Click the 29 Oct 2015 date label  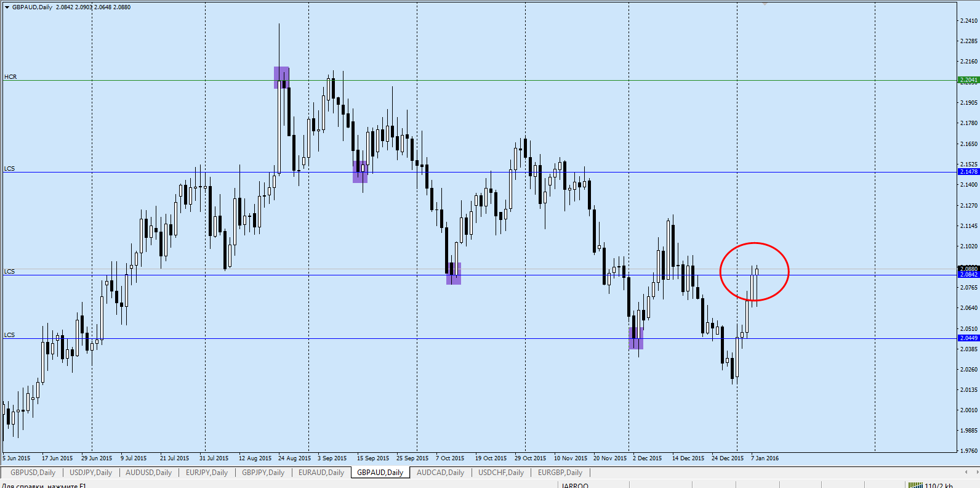[x=530, y=458]
